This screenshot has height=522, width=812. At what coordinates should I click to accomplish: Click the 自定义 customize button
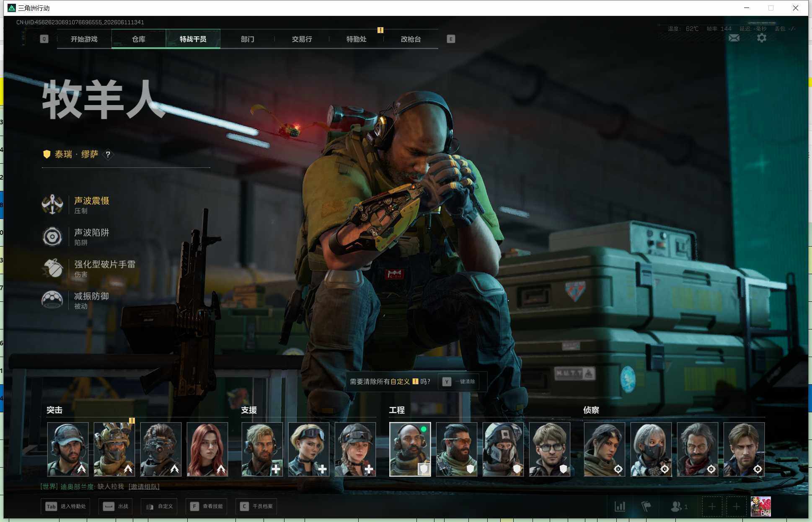tap(159, 507)
